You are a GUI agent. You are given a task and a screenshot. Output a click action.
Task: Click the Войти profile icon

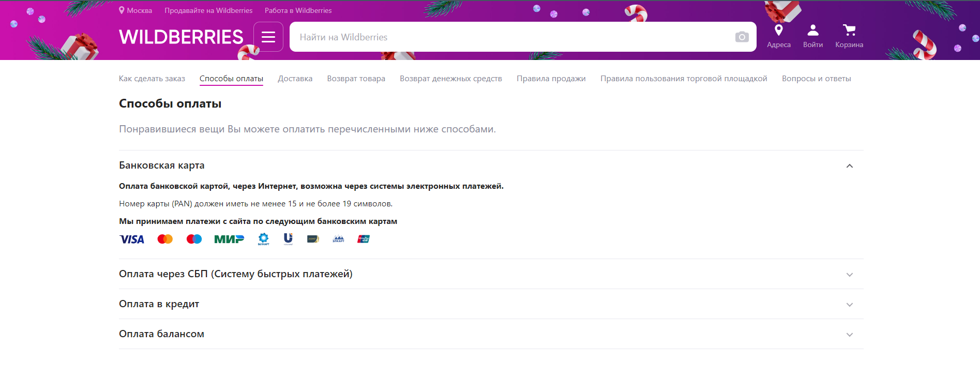[813, 36]
